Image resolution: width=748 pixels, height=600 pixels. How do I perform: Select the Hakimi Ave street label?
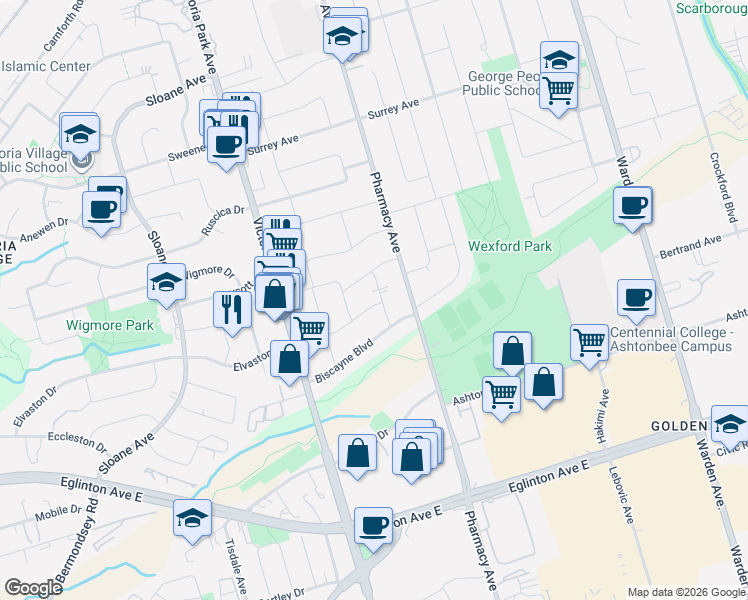coord(603,416)
